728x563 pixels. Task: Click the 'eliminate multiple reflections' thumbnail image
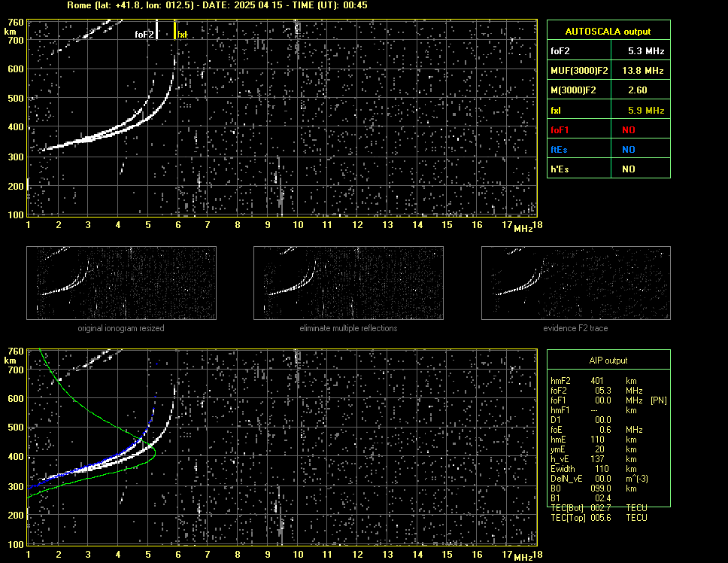click(348, 283)
